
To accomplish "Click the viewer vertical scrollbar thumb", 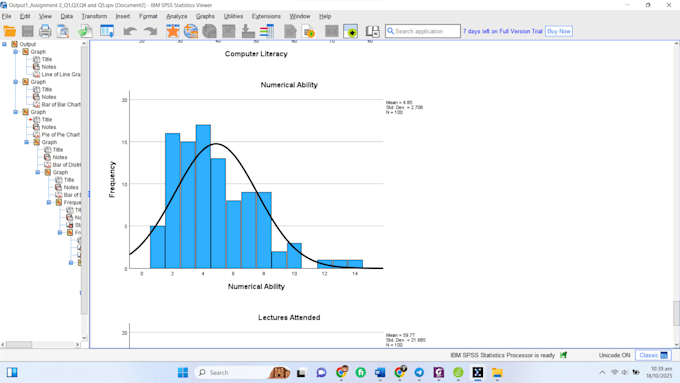I will coord(676,313).
